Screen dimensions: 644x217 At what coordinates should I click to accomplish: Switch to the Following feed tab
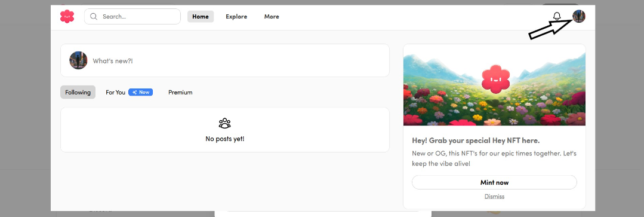(78, 92)
